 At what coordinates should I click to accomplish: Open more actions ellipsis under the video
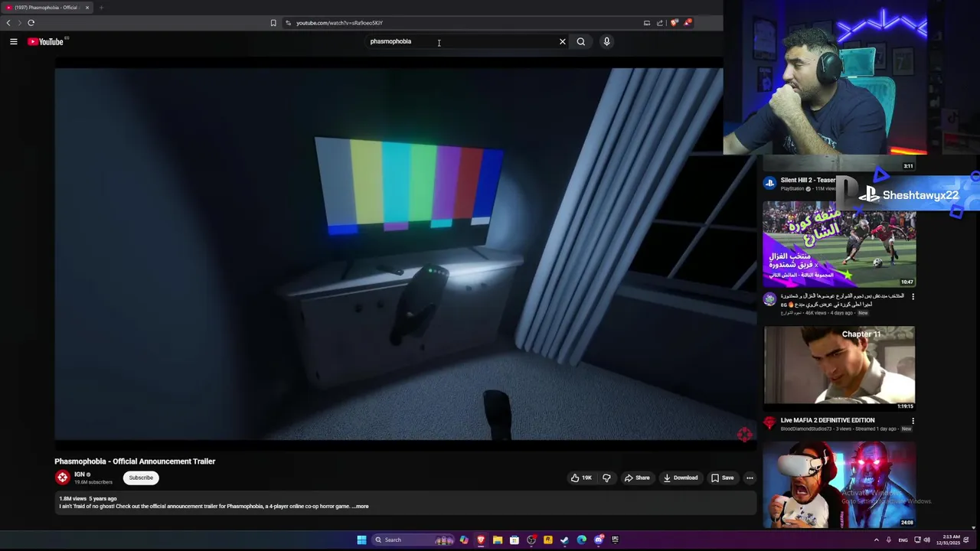[750, 478]
